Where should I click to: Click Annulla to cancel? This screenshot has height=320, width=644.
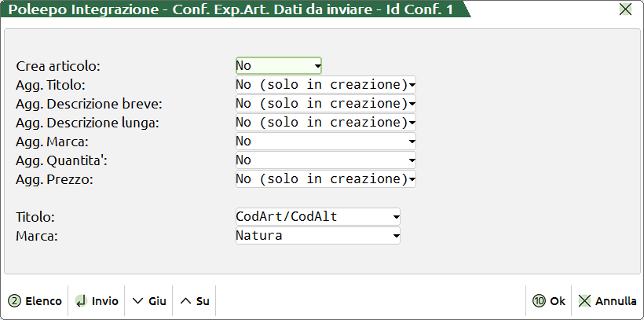(x=607, y=301)
